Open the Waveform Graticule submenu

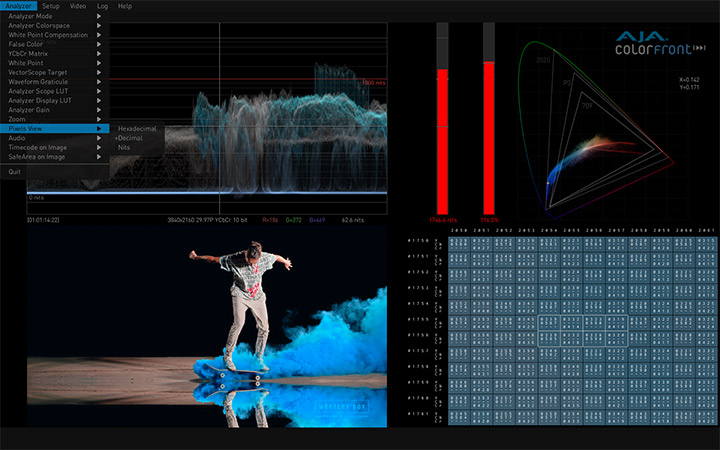(50, 82)
